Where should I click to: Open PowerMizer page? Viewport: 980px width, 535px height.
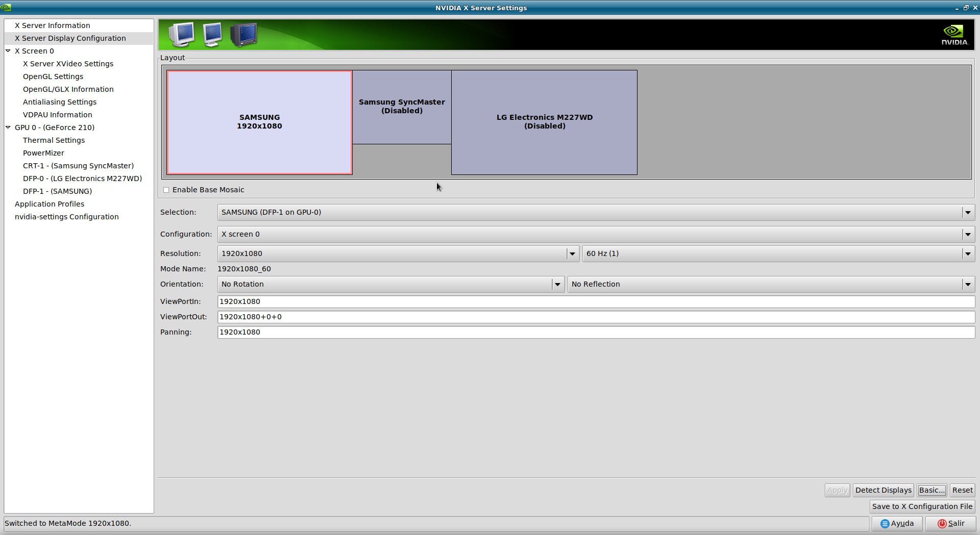(x=79, y=153)
